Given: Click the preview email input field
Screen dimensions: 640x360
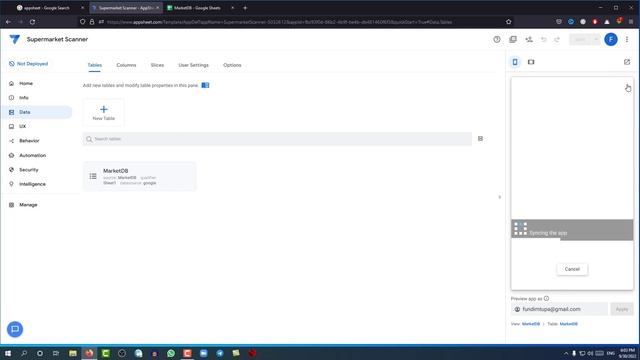Looking at the screenshot, I should pyautogui.click(x=559, y=309).
